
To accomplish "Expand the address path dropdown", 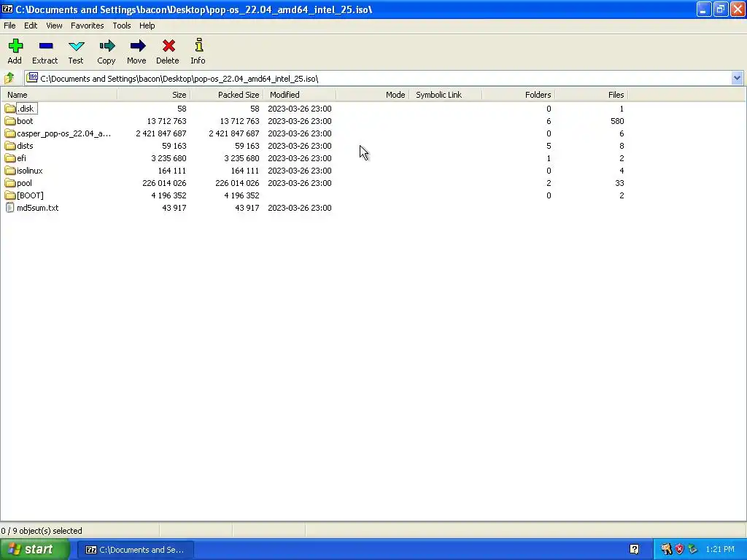I will [x=737, y=78].
